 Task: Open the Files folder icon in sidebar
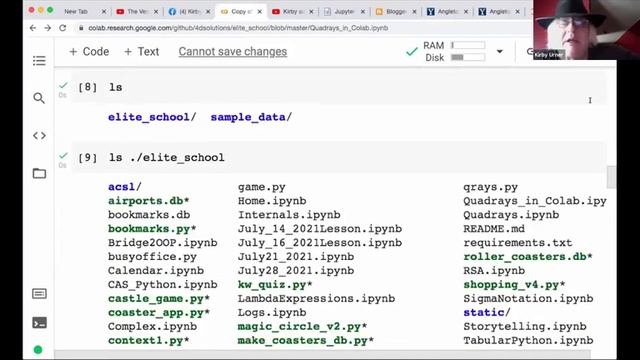pos(39,173)
